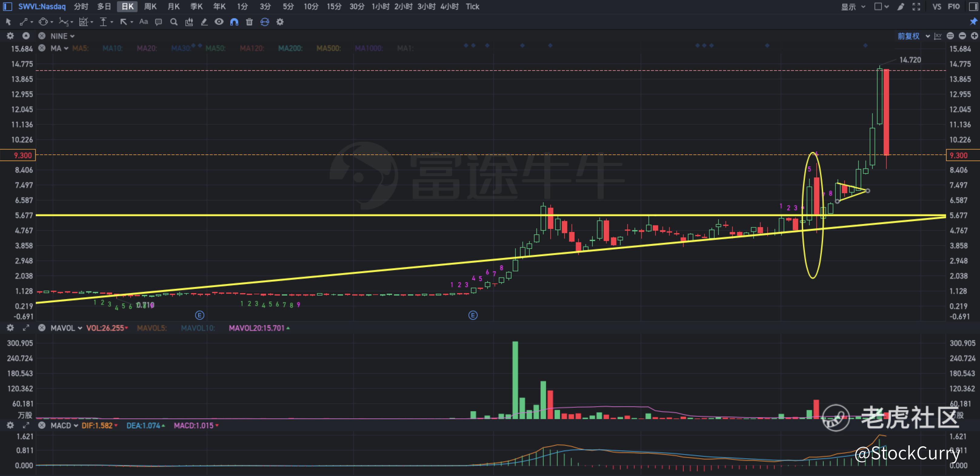Switch to 多日 multi-day tab
This screenshot has height=476, width=980.
pyautogui.click(x=104, y=6)
